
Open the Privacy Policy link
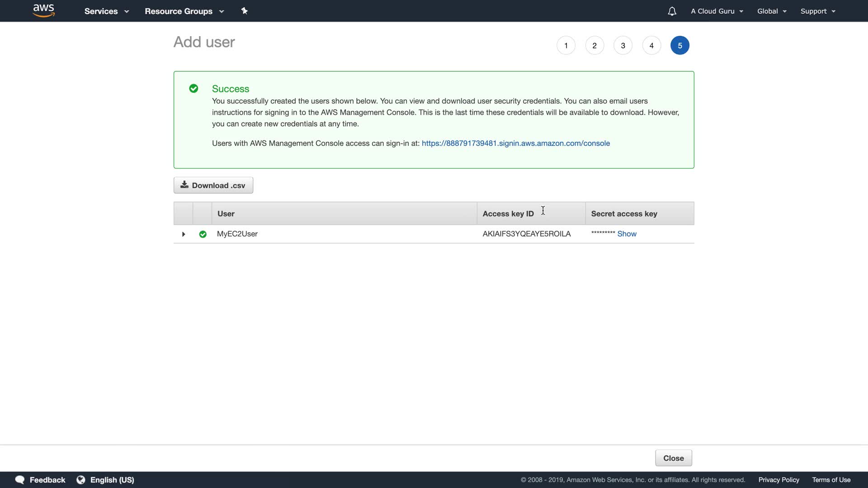[778, 480]
